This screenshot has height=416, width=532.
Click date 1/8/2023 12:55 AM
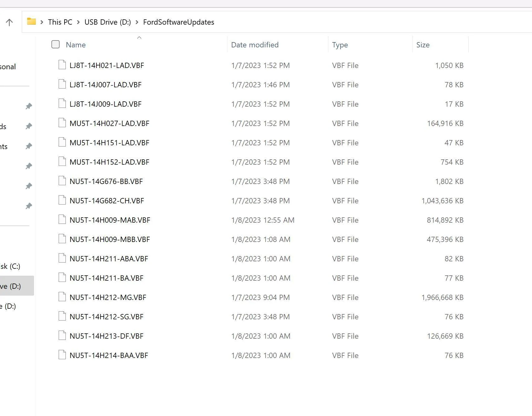point(263,220)
